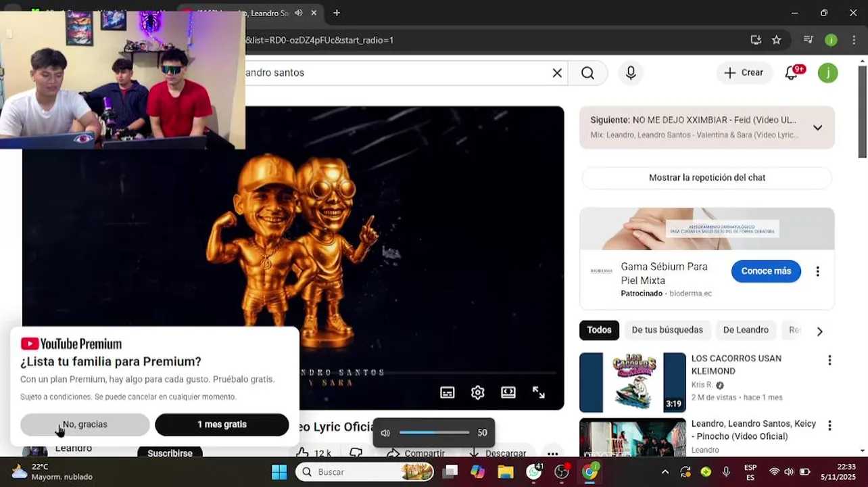Adjust the volume slider at 50

point(434,433)
